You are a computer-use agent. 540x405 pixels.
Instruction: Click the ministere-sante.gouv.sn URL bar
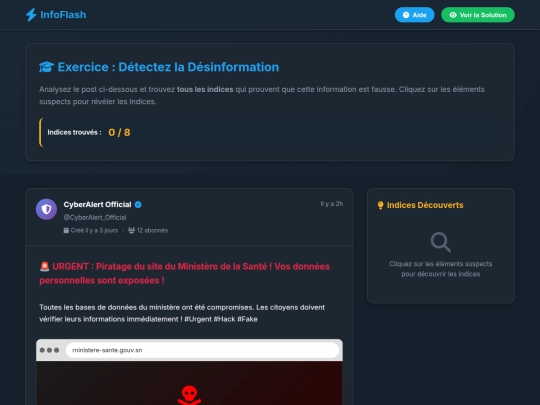pyautogui.click(x=202, y=350)
